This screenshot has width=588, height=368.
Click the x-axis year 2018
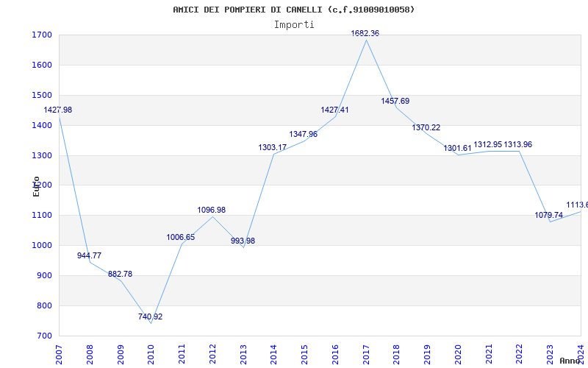click(x=397, y=355)
